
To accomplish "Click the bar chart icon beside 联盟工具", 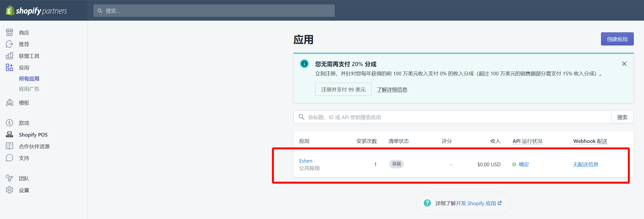I will click(9, 56).
